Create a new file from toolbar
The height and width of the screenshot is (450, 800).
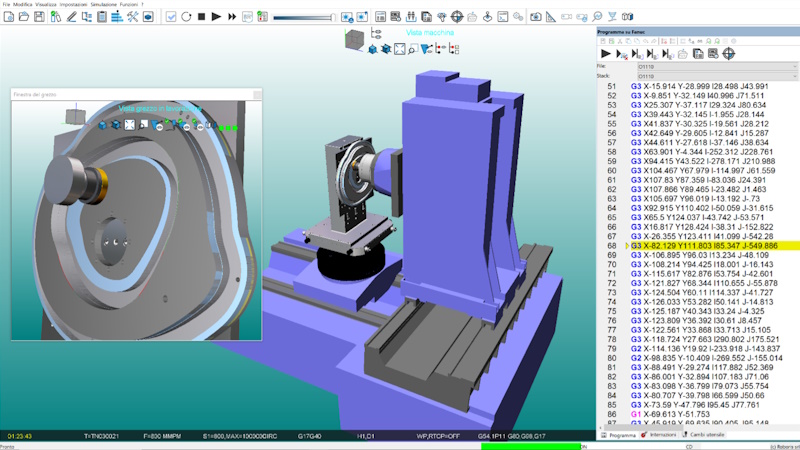(10, 17)
